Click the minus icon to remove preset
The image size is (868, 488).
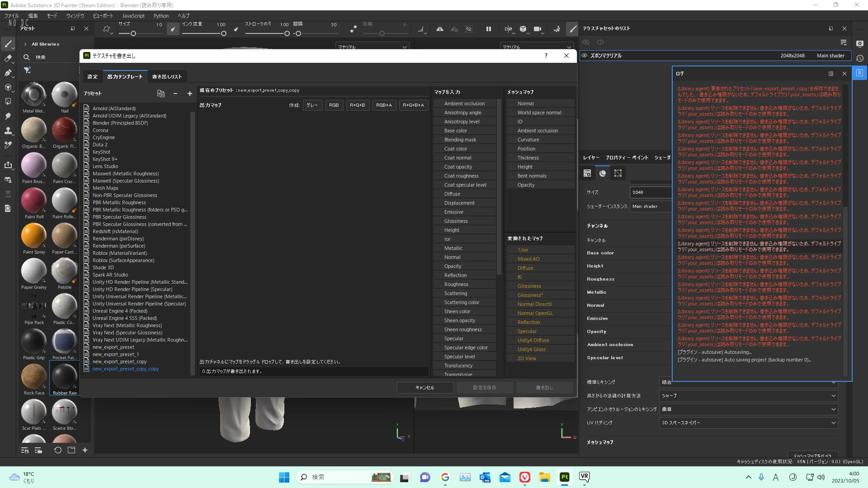(175, 94)
